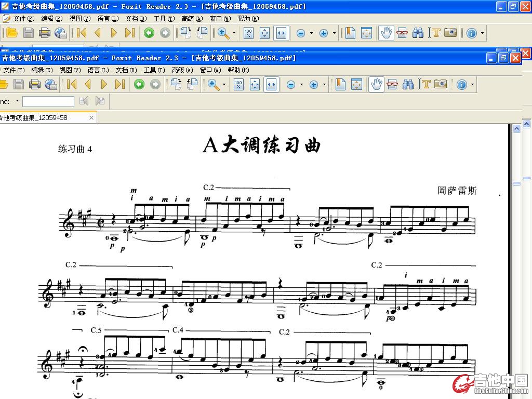Jump to first page in front window

pos(72,84)
